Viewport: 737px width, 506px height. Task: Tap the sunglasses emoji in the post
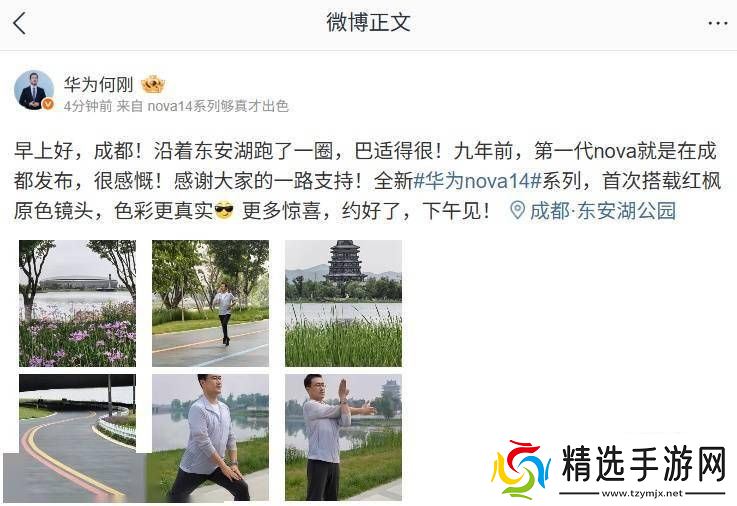point(223,210)
